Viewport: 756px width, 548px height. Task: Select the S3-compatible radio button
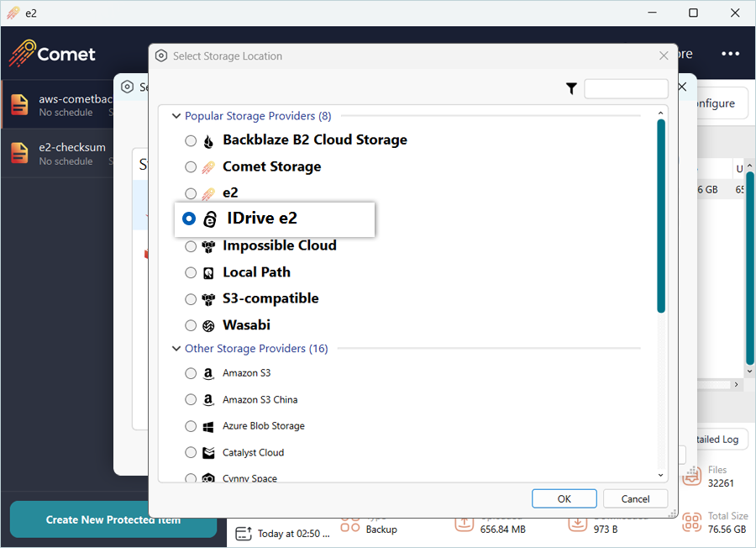coord(191,299)
